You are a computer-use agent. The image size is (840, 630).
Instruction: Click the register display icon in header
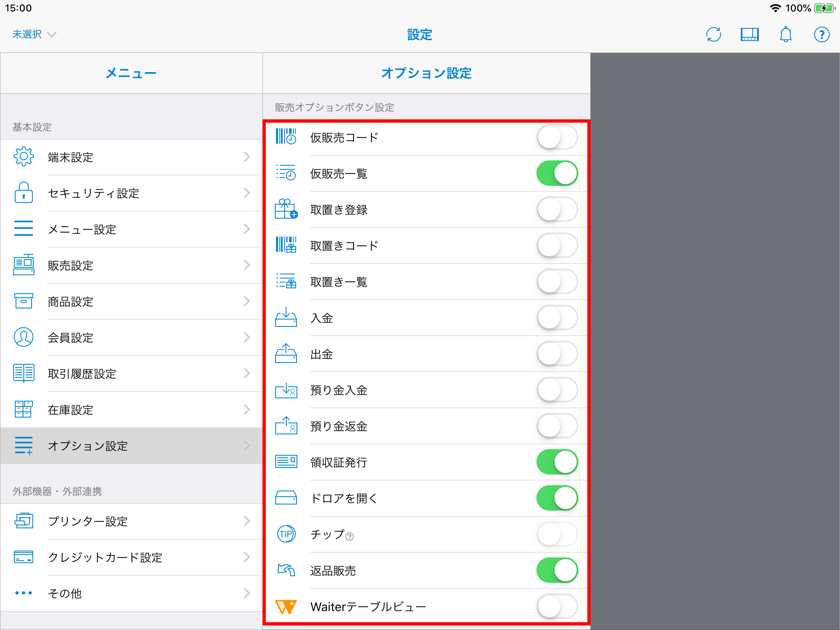click(x=749, y=34)
